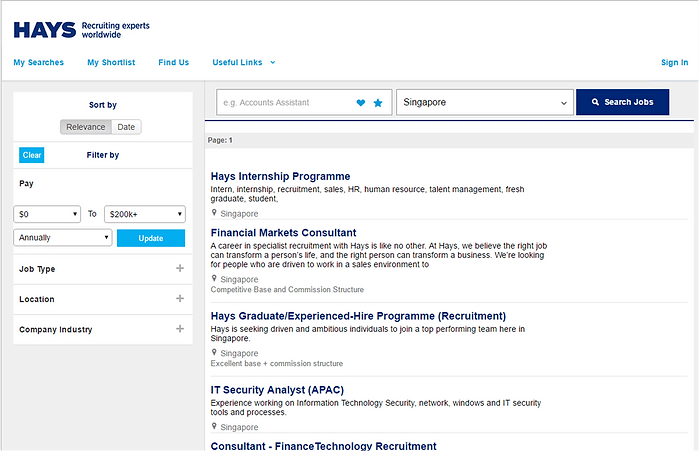The height and width of the screenshot is (451, 700).
Task: Open the Singapore location dropdown
Action: (485, 102)
